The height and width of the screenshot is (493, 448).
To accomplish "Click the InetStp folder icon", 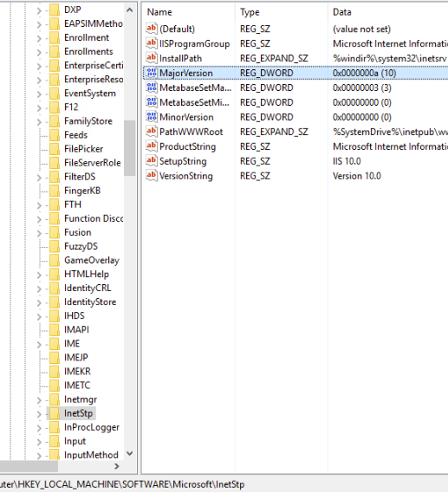I will (55, 413).
